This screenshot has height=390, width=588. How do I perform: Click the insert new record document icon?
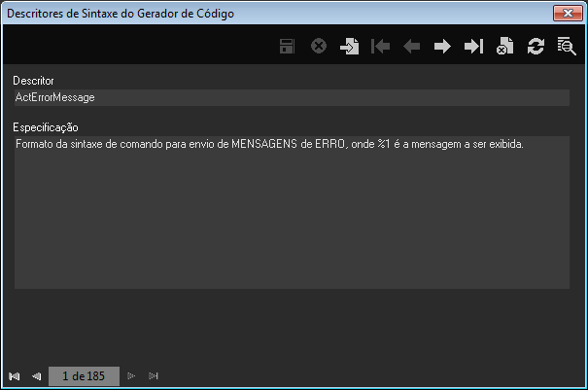349,47
